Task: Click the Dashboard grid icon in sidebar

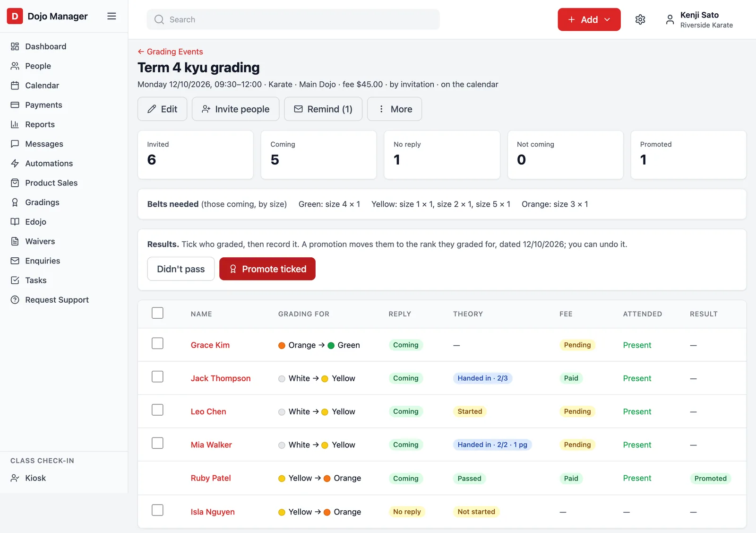Action: [15, 46]
